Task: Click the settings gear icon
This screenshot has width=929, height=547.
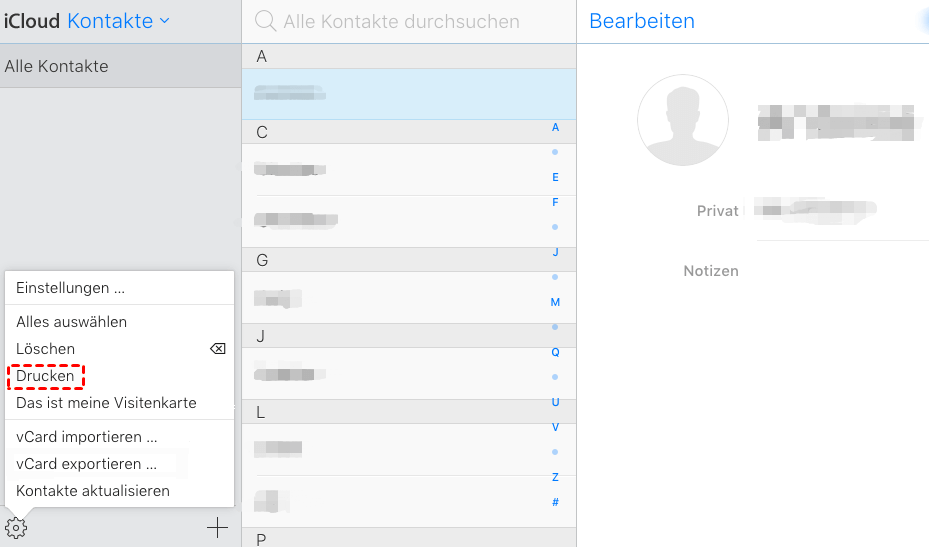Action: [16, 528]
